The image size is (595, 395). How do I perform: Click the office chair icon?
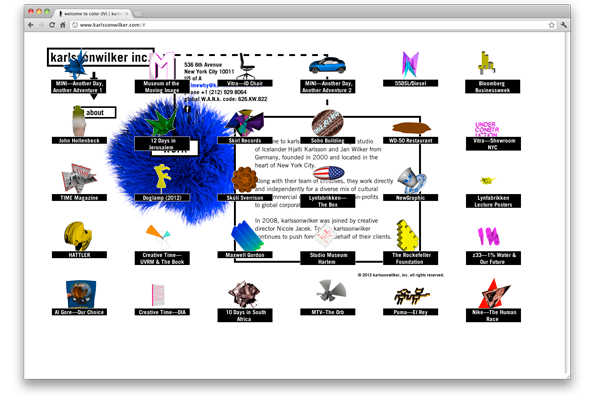245,65
